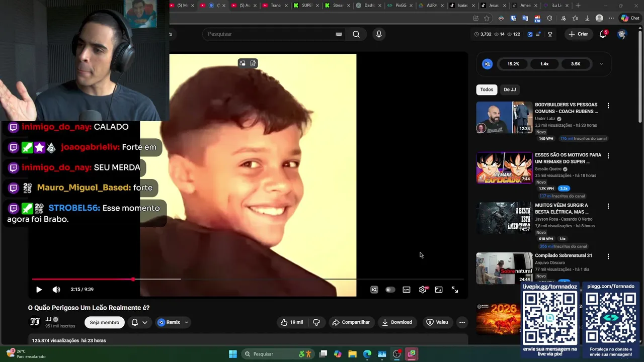The height and width of the screenshot is (362, 644).
Task: Select the De JJ filter chip
Action: pyautogui.click(x=510, y=89)
